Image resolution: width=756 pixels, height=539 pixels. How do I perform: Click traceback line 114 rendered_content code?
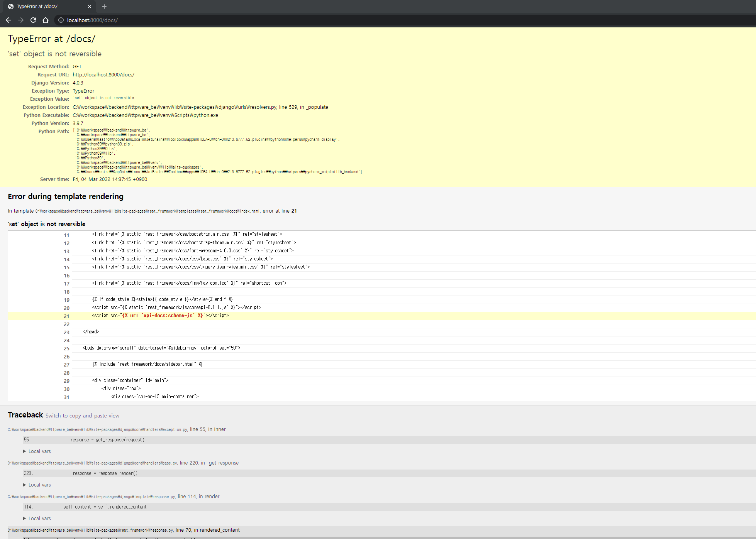click(x=105, y=507)
